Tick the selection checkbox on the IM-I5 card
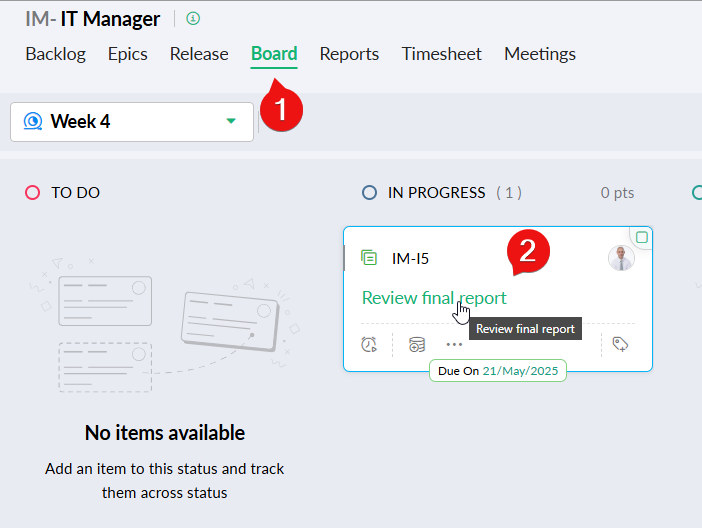Screen dimensions: 702x528 tap(642, 237)
